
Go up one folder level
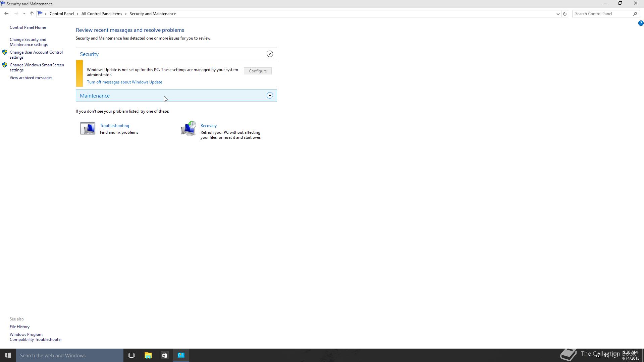(32, 14)
